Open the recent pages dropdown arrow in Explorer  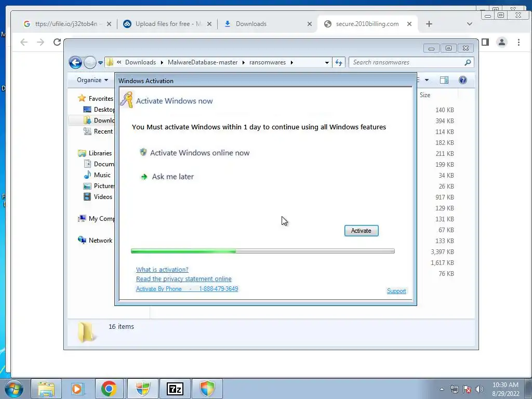(100, 63)
